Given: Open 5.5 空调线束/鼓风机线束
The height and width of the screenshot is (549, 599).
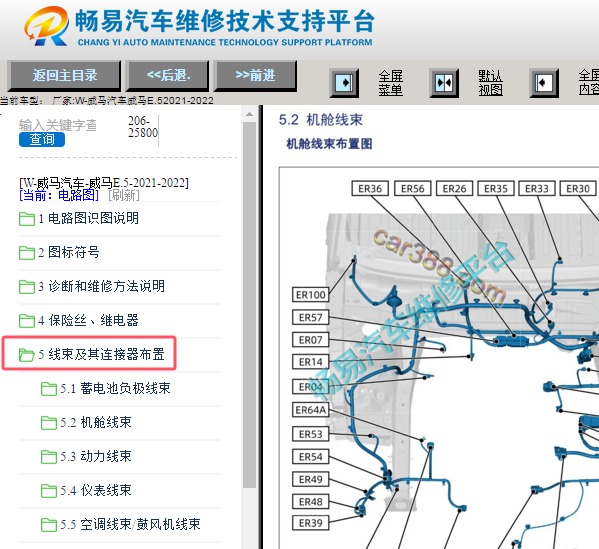Looking at the screenshot, I should [x=130, y=524].
